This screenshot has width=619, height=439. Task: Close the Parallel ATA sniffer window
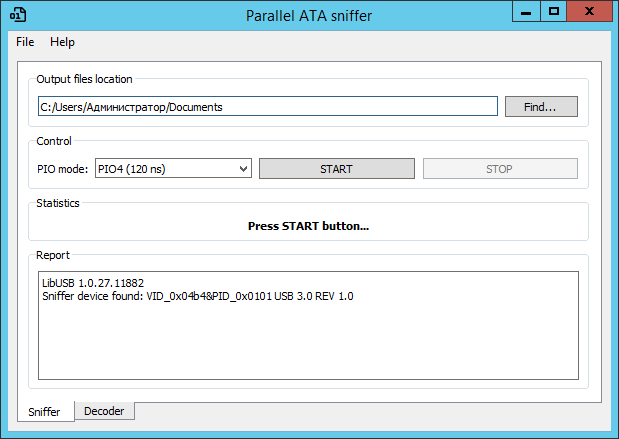click(590, 11)
